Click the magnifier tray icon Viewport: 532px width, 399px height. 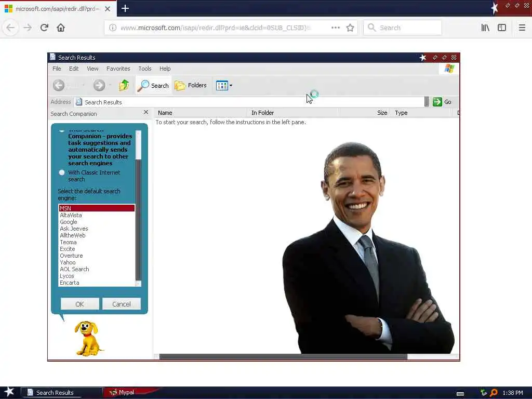pyautogui.click(x=494, y=393)
